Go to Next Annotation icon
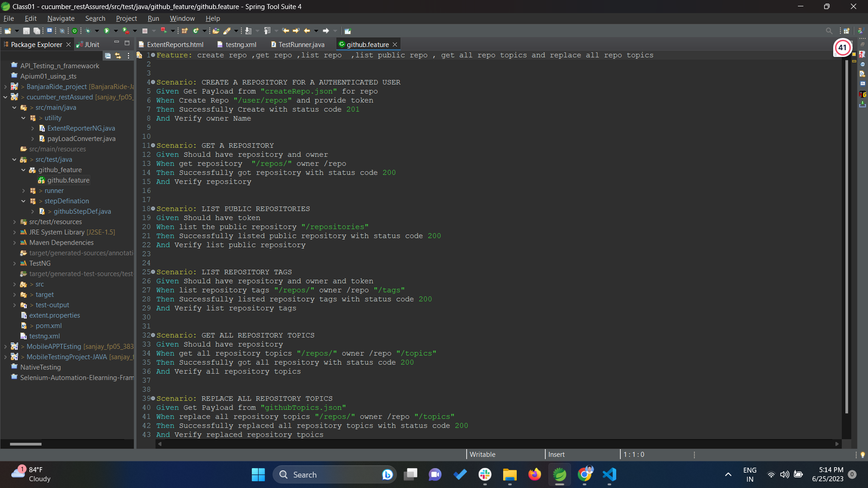 point(248,31)
